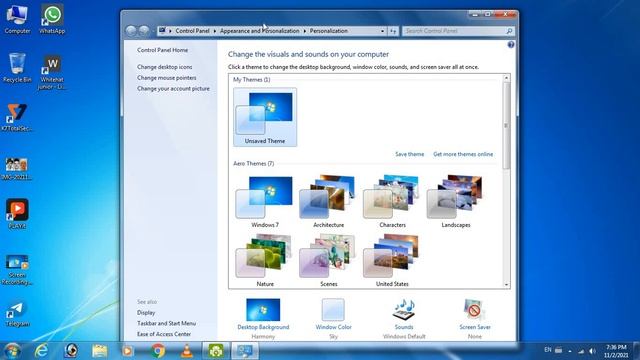Viewport: 640px width, 360px height.
Task: Click the search magnifier icon
Action: (x=509, y=31)
